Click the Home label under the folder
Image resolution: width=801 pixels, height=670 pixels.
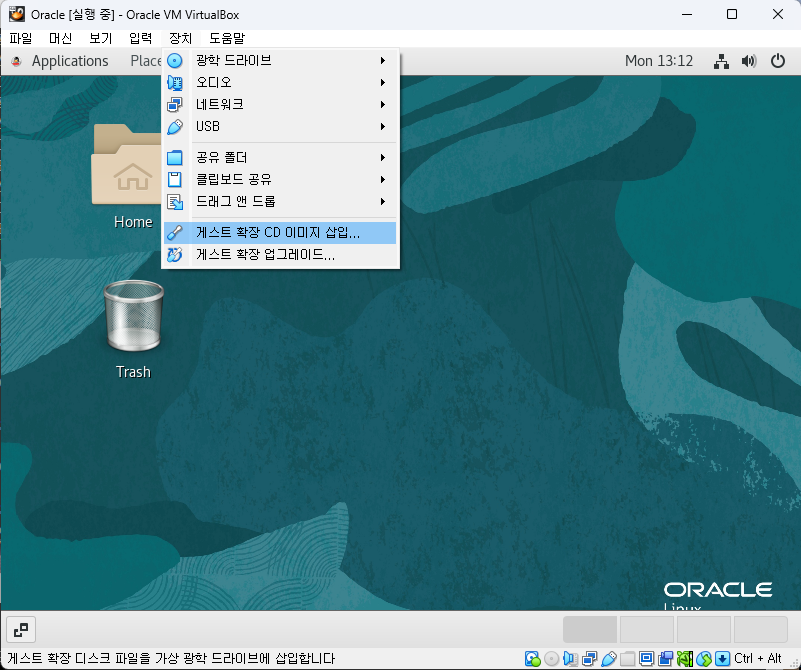tap(133, 222)
